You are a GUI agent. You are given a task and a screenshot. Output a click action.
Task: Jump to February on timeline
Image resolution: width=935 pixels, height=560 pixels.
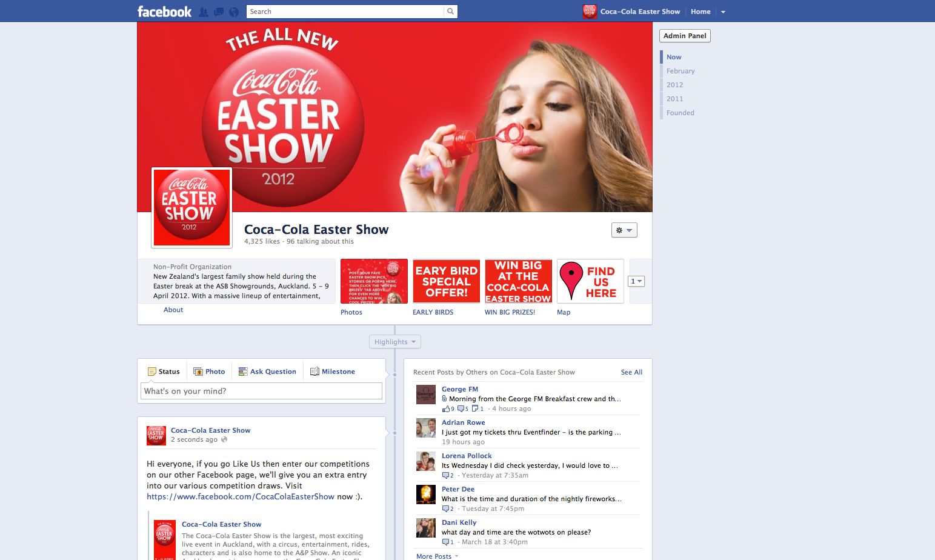tap(680, 71)
